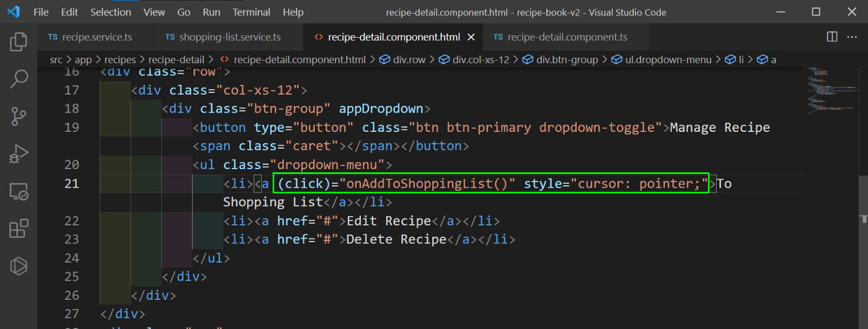The image size is (868, 329).
Task: Open the Remote Explorer view
Action: (19, 191)
